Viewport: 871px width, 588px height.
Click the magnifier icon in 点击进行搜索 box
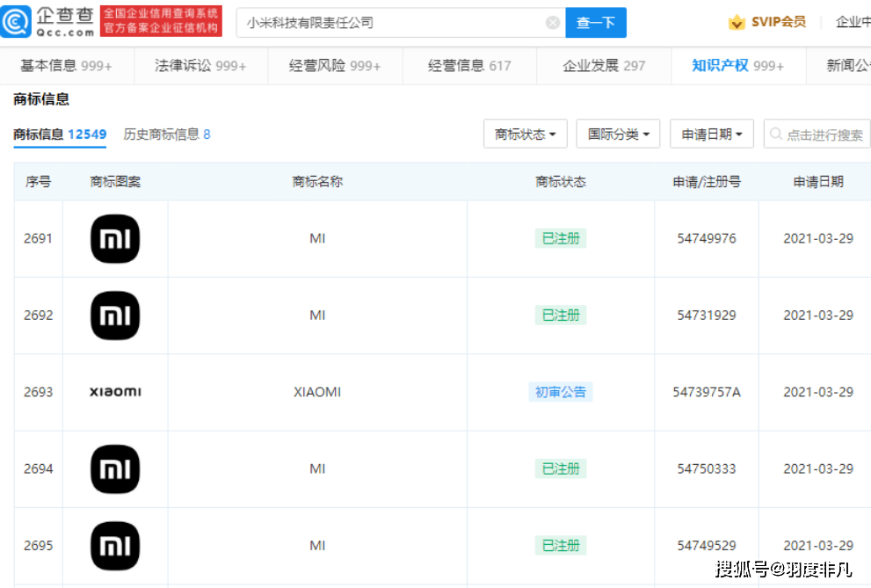pos(776,134)
